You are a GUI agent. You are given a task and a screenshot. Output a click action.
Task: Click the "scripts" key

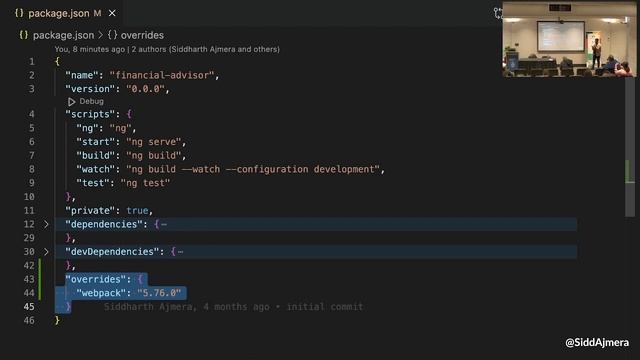pyautogui.click(x=90, y=114)
